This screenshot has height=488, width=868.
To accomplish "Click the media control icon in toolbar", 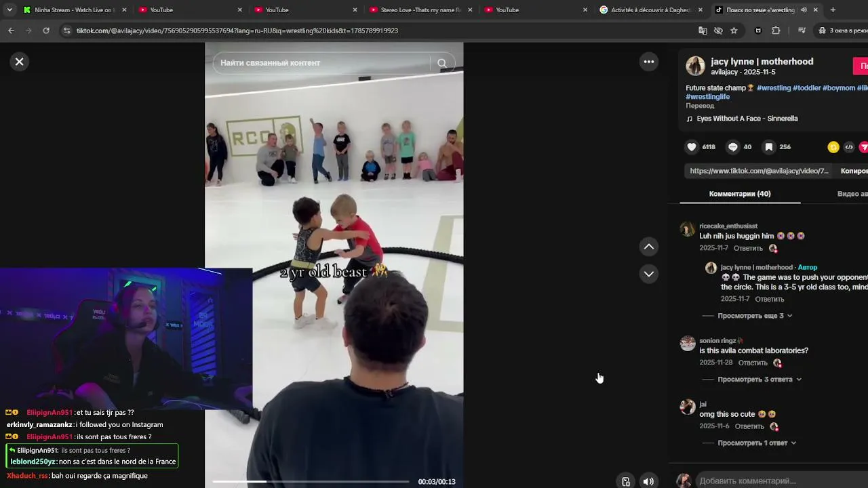I will (802, 30).
